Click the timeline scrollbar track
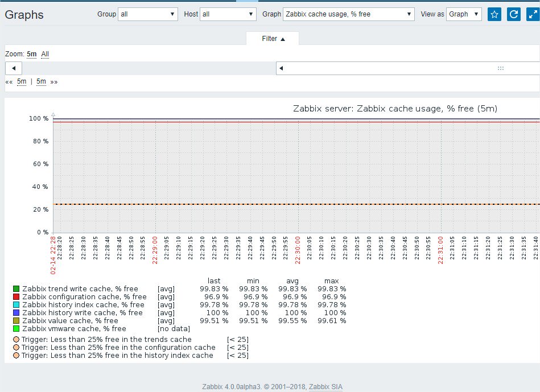This screenshot has width=540, height=392. [x=149, y=68]
